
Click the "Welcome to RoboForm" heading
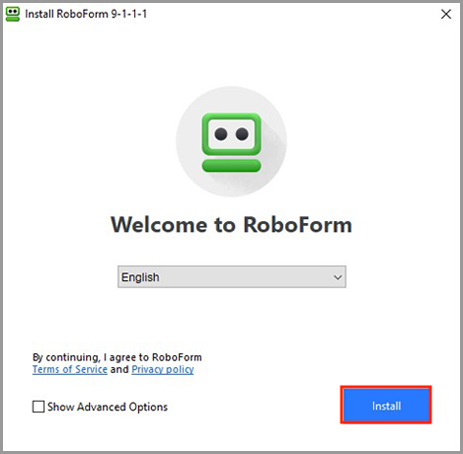click(231, 224)
